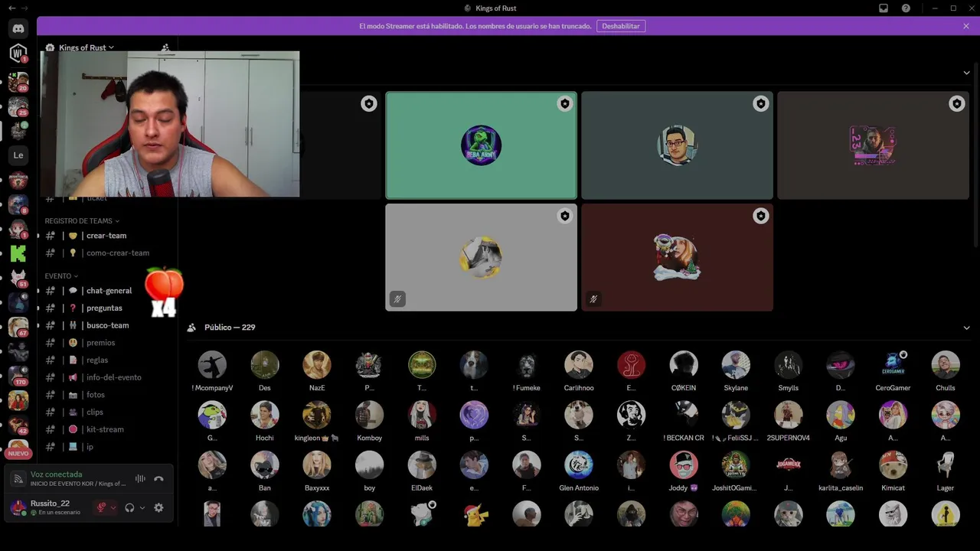This screenshot has width=980, height=551.
Task: Open the info-del-evento channel
Action: [107, 377]
